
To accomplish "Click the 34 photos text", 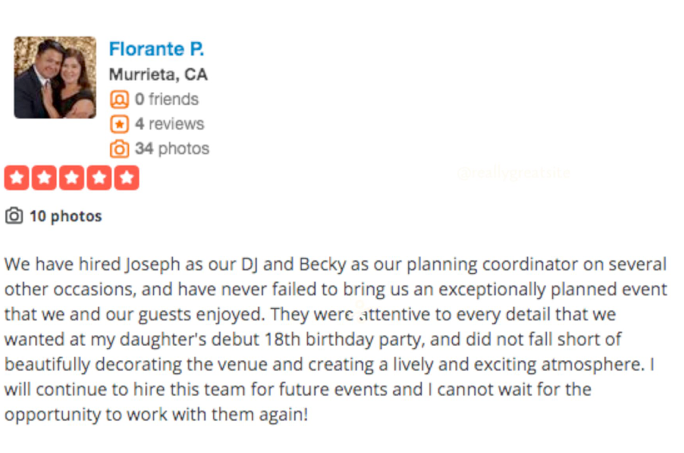I will 172,149.
